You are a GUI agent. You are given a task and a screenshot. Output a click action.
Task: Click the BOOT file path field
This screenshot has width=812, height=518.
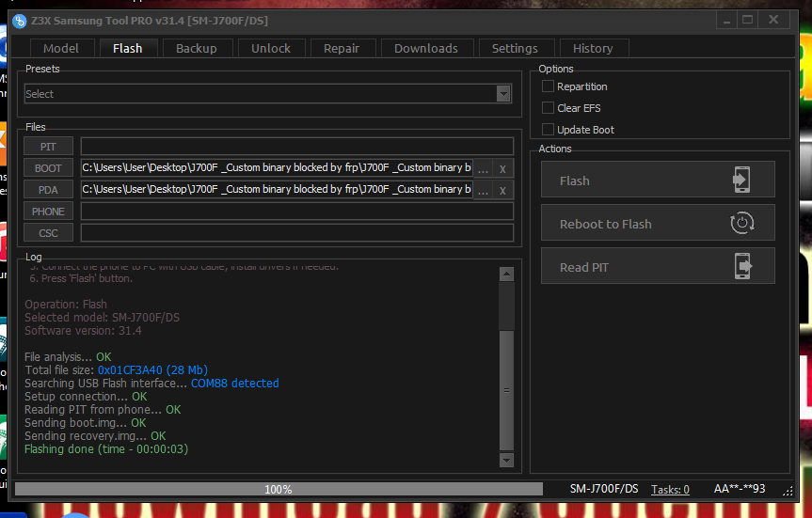[277, 168]
